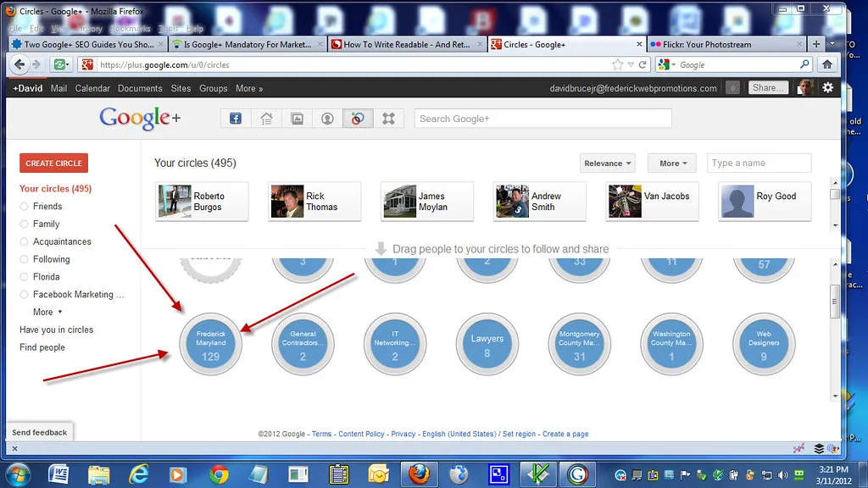Viewport: 868px width, 488px height.
Task: Select the Circles icon in Google+ toolbar
Action: tap(358, 119)
